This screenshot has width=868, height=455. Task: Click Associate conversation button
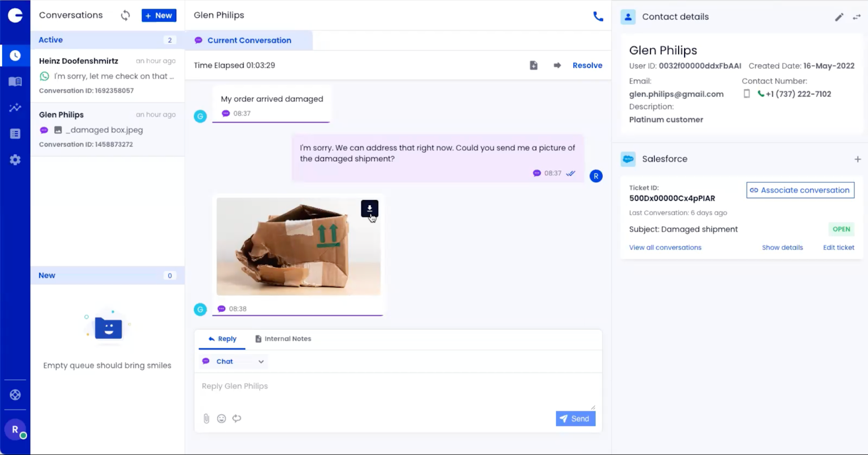pyautogui.click(x=800, y=190)
